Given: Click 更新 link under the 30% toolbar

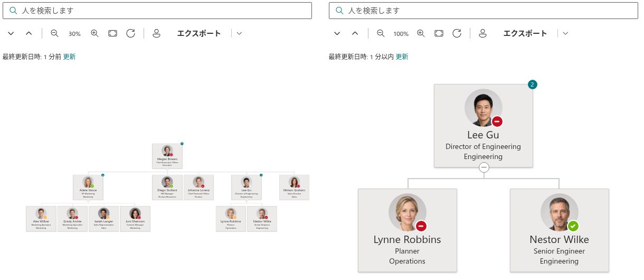Looking at the screenshot, I should [70, 57].
